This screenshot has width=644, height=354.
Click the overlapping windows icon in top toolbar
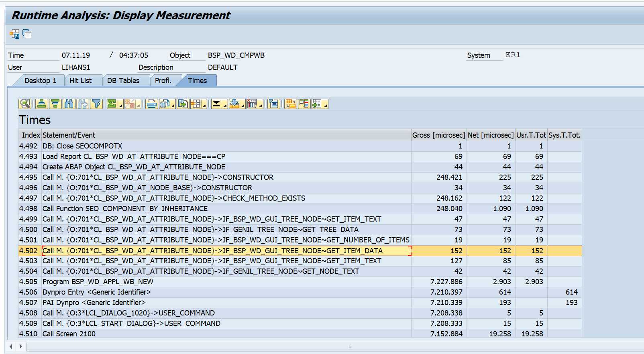click(27, 34)
